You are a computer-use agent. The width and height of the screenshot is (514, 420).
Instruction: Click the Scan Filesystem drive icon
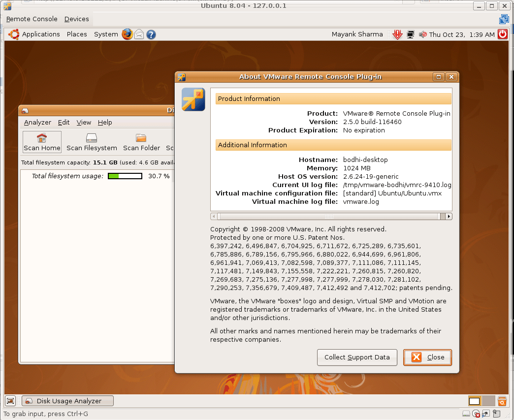92,138
